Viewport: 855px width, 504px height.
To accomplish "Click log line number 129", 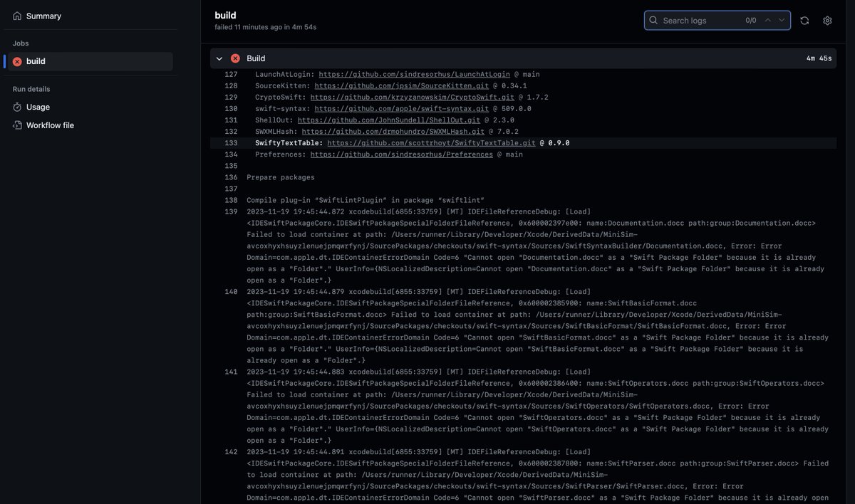I will pyautogui.click(x=231, y=97).
